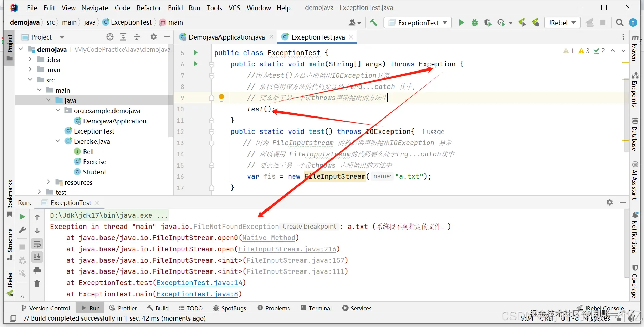Click Create breakpoint link
This screenshot has height=327, width=644.
(x=309, y=227)
